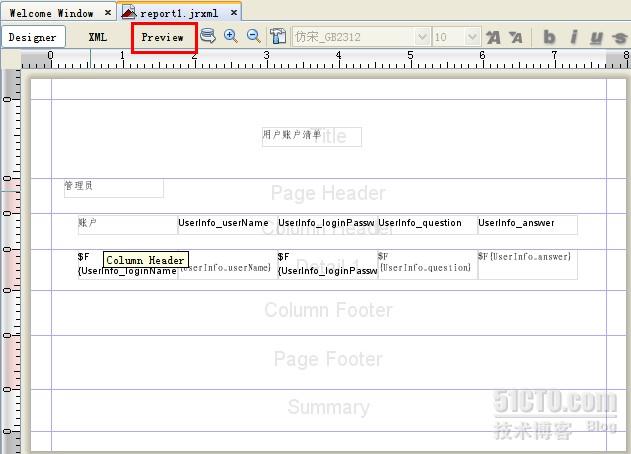Click the Page Footer band

point(328,362)
